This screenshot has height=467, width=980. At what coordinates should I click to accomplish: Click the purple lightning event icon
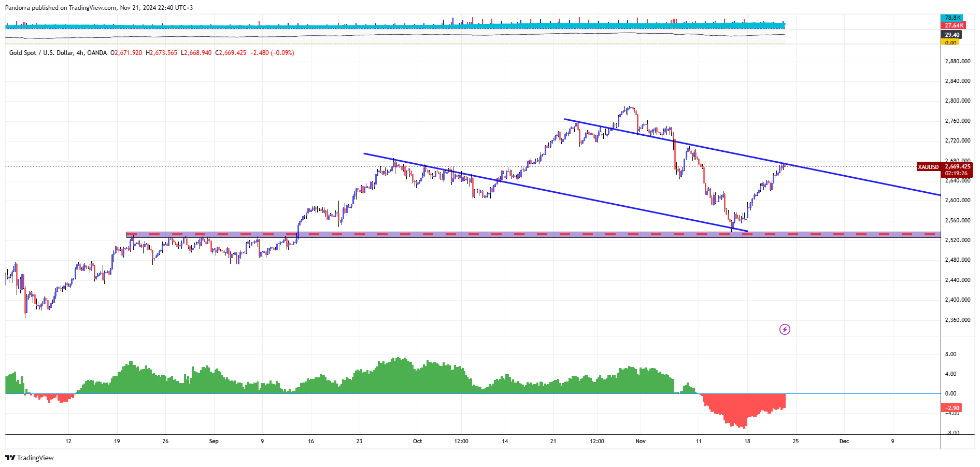(x=785, y=329)
